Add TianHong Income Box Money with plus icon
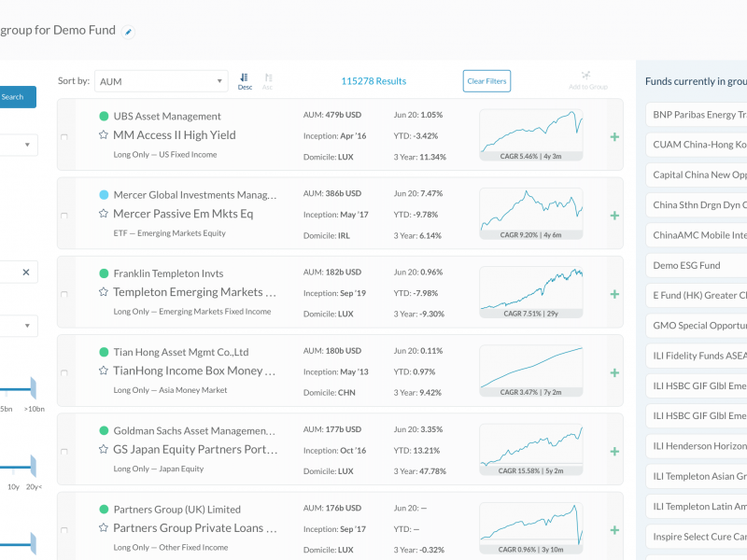 [x=614, y=372]
